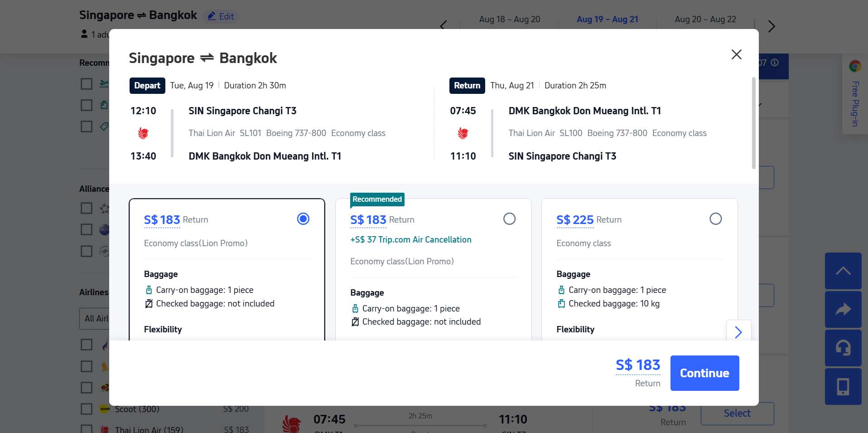Open customer support via the headset icon
Screen dimensions: 868x433
(x=843, y=348)
